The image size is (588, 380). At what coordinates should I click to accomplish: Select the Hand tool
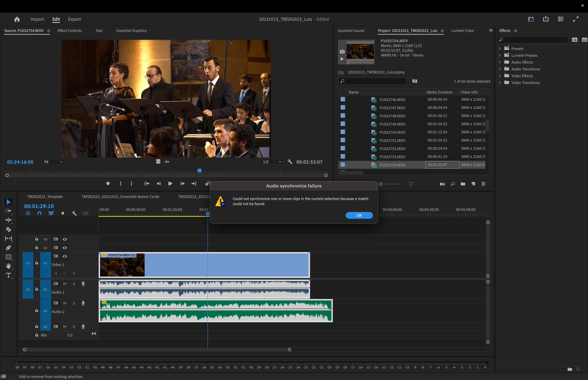pos(8,266)
